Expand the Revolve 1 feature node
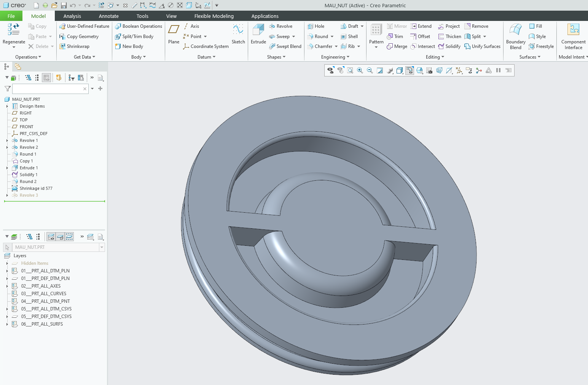Viewport: 588px width, 385px height. pos(7,140)
